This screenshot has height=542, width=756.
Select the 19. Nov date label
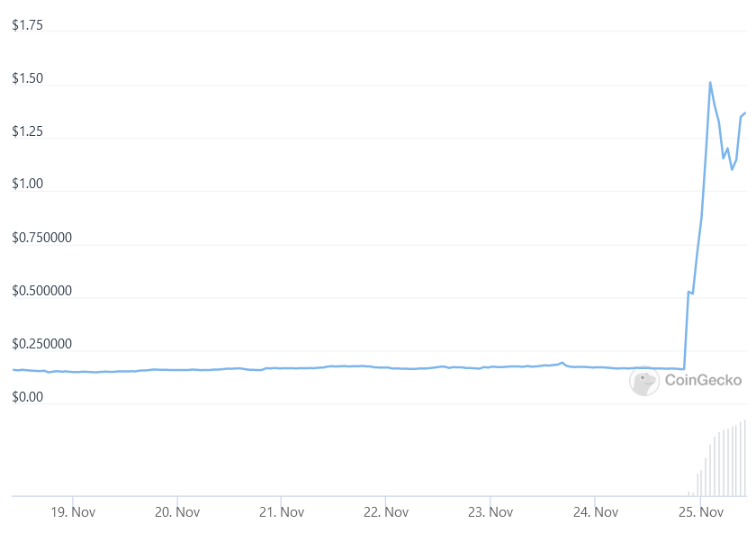click(x=73, y=512)
